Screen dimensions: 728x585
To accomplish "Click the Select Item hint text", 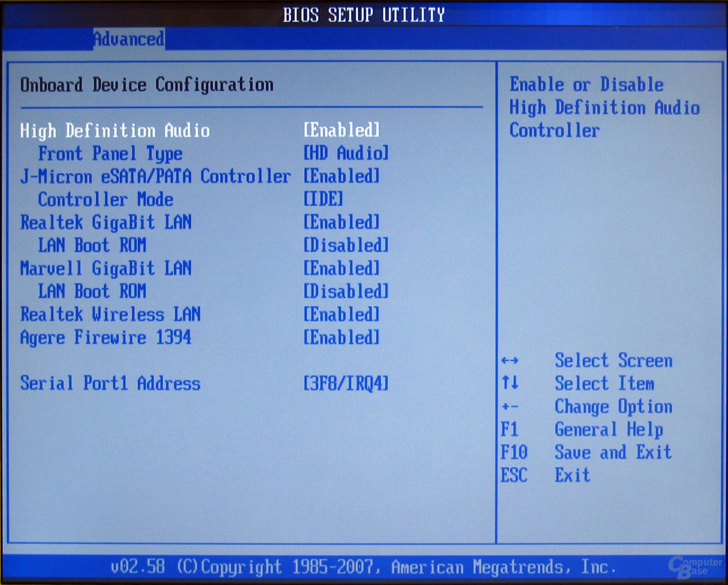I will (x=604, y=383).
